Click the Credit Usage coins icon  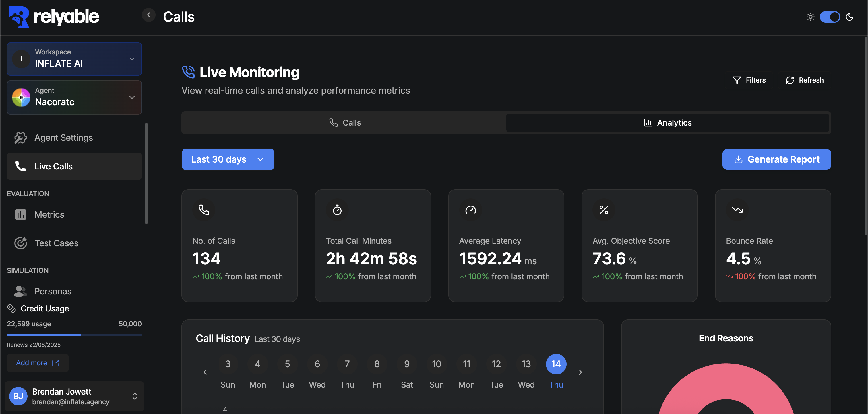click(11, 308)
